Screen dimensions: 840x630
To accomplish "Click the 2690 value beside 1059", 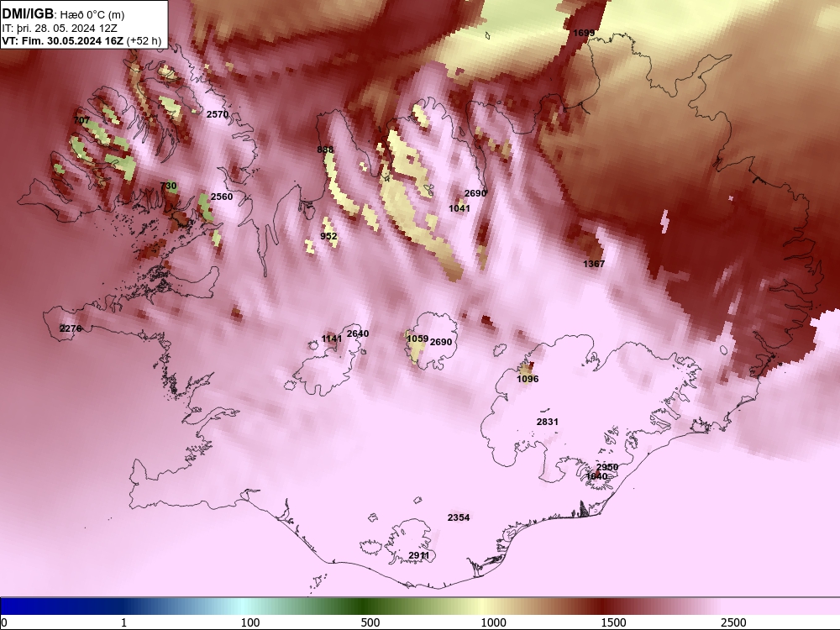I will click(441, 342).
